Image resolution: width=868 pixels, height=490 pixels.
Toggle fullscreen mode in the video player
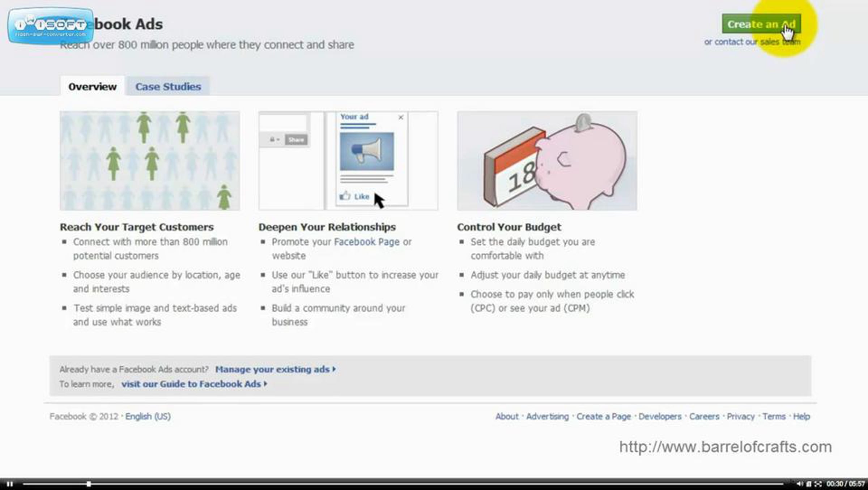click(818, 484)
